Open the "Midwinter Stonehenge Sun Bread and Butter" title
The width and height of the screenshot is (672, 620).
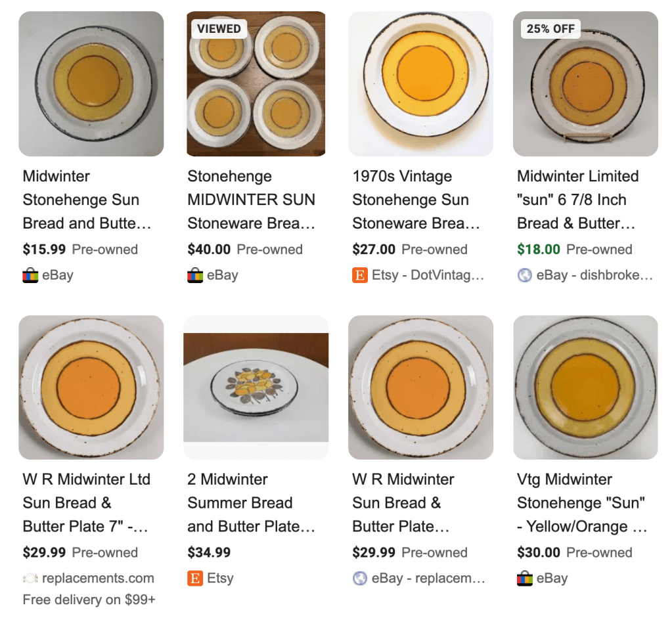coord(87,200)
